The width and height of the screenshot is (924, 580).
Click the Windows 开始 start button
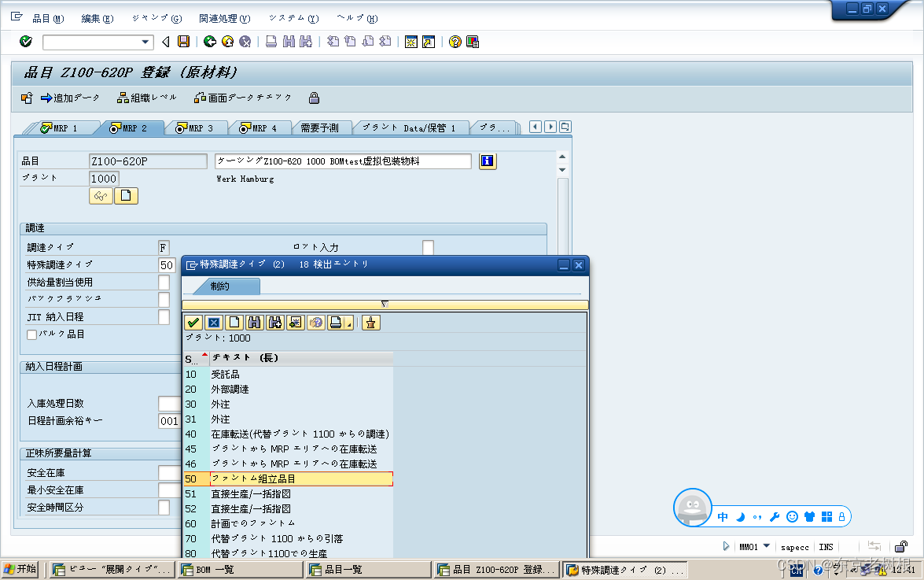20,569
